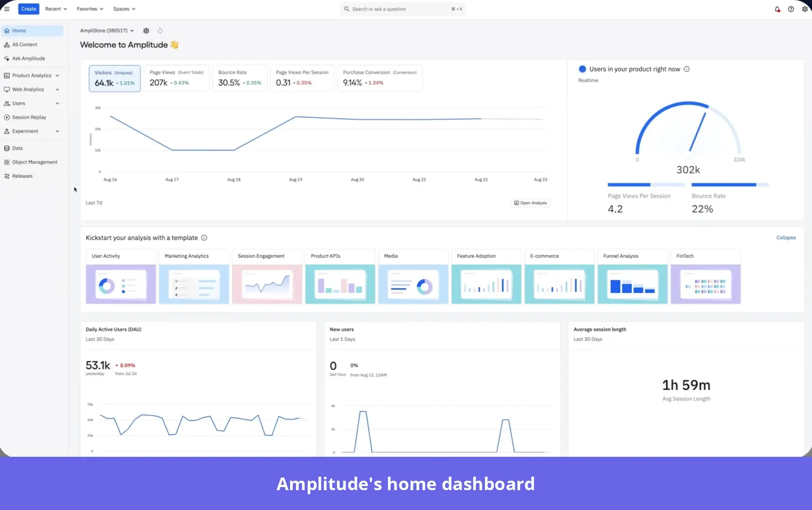Click the 302k realtime users gauge

point(688,129)
